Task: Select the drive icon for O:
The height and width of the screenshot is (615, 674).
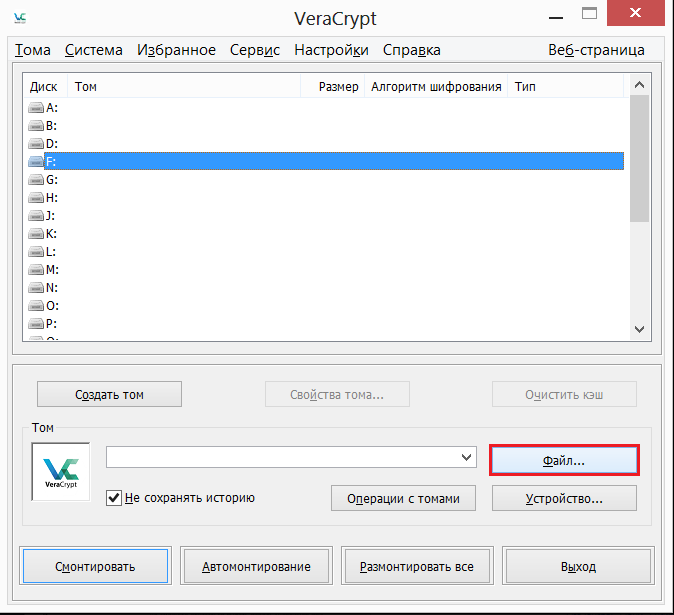Action: (36, 306)
